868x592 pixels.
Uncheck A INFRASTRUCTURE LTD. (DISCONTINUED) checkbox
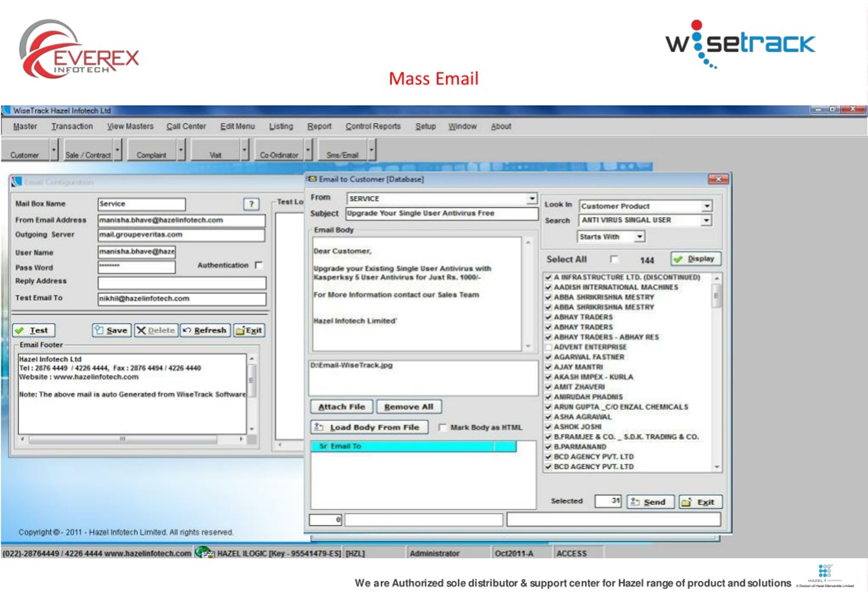pyautogui.click(x=548, y=277)
